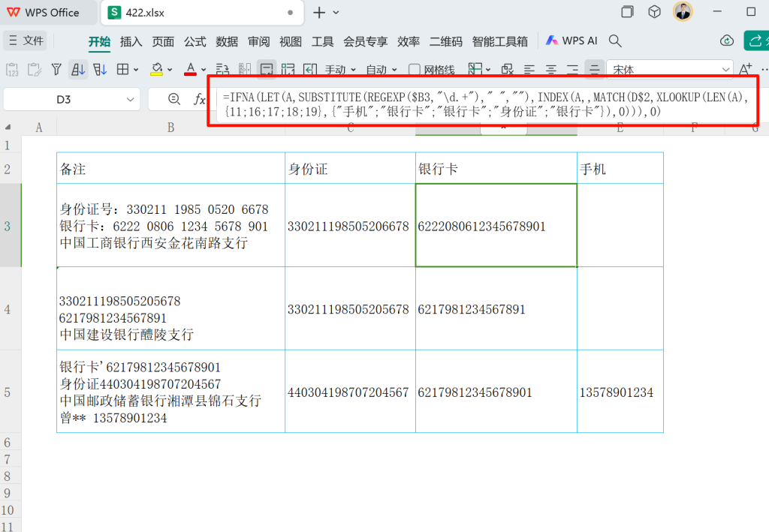Expand the font color dropdown arrow
769x532 pixels.
click(204, 70)
